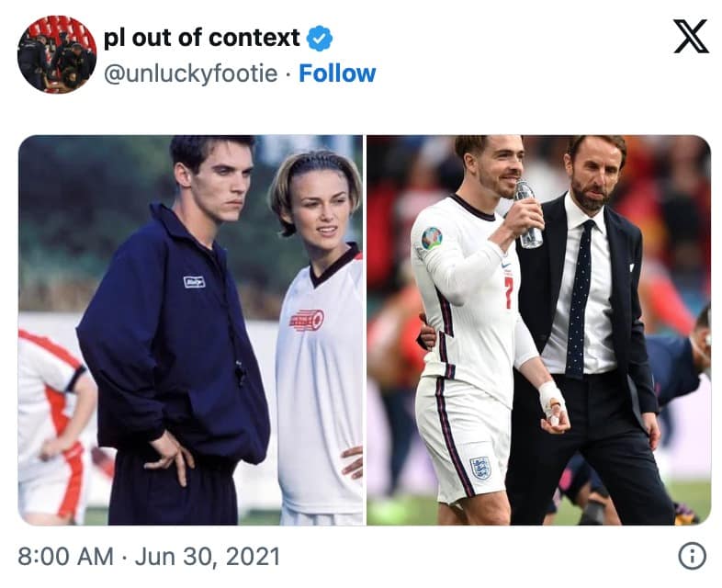Open the @unluckyfootie handle link
Viewport: 722px width, 588px height.
(x=190, y=73)
